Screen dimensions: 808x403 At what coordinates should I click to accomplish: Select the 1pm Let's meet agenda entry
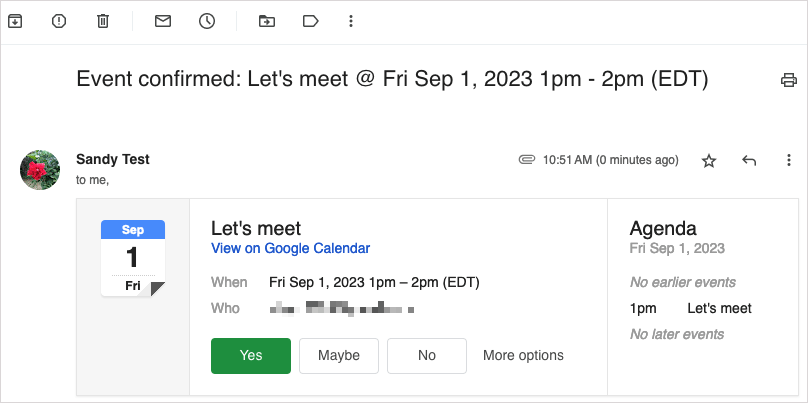click(x=690, y=308)
